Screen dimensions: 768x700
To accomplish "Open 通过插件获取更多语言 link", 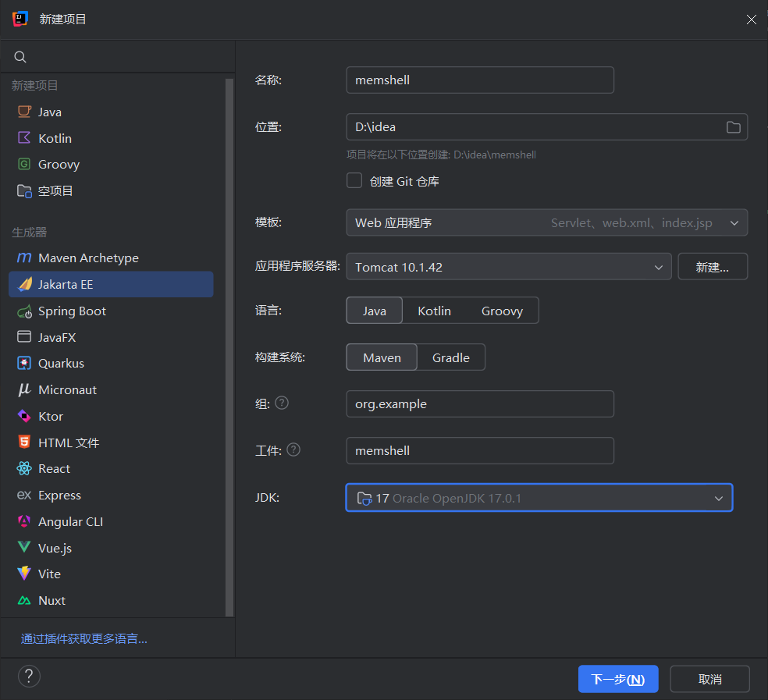I will click(84, 639).
